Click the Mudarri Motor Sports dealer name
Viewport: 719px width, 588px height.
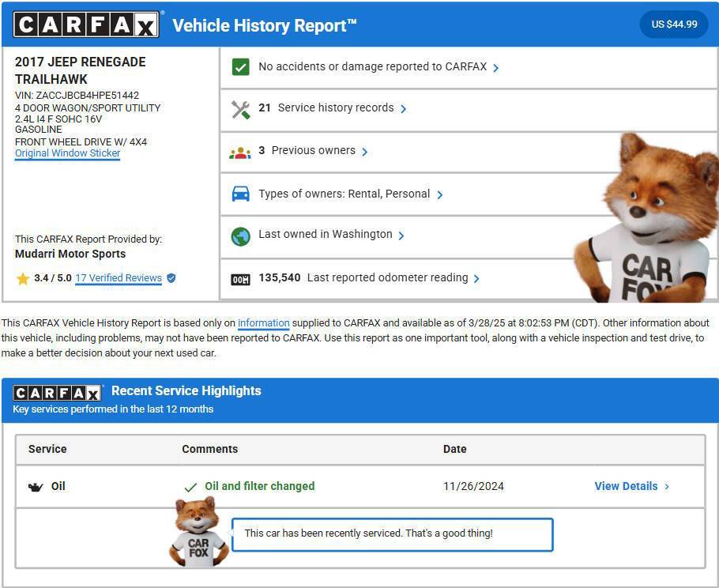tap(70, 254)
